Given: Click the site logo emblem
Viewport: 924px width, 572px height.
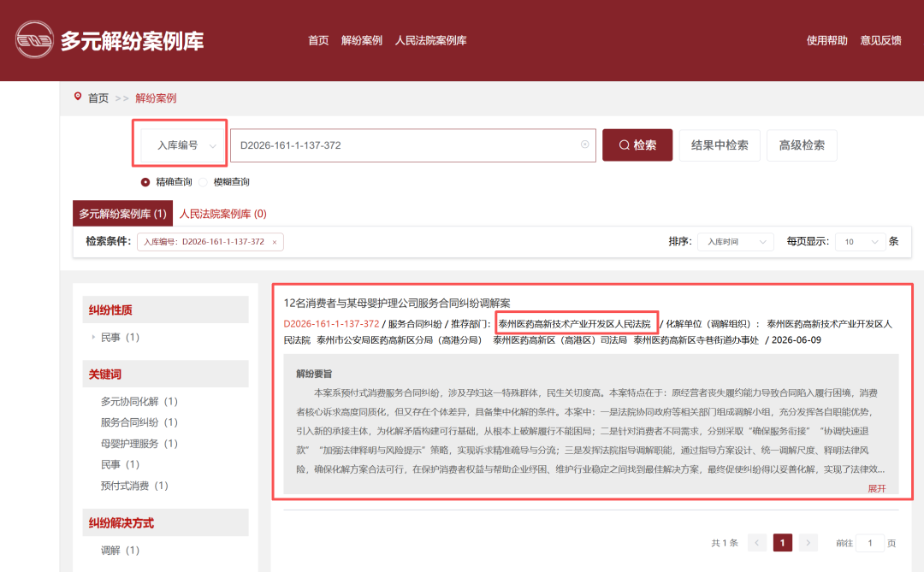Looking at the screenshot, I should click(34, 40).
